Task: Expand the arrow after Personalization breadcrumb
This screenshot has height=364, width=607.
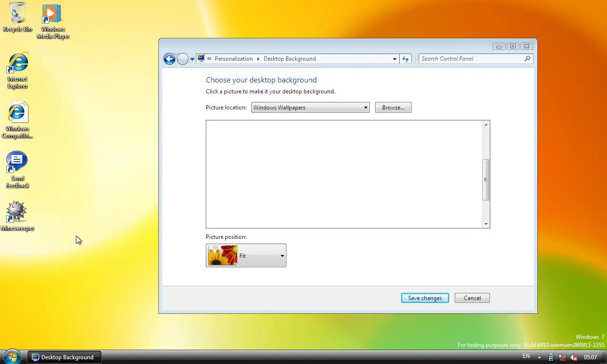Action: coord(258,59)
